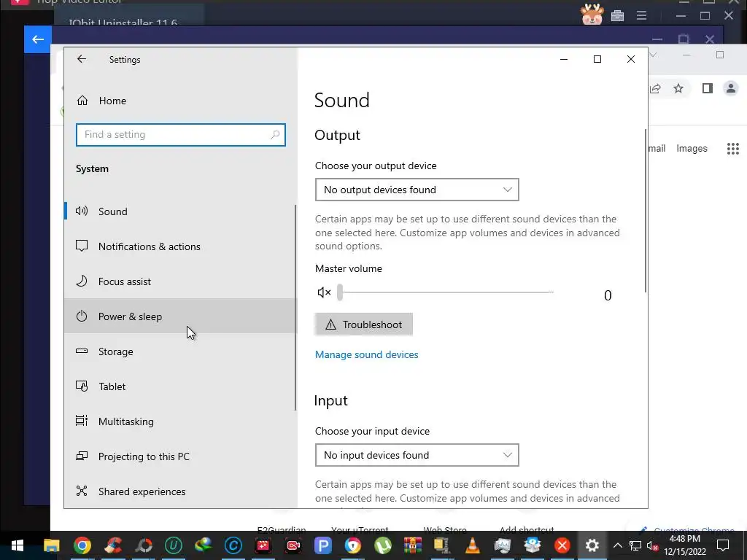Open the blue C icon on taskbar
The image size is (747, 560).
coord(233,545)
